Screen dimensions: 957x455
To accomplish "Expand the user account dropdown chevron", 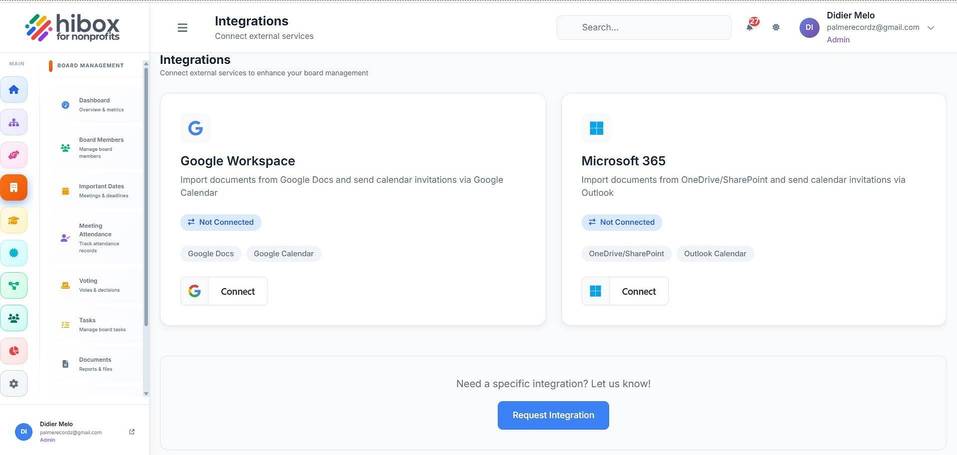I will point(931,27).
